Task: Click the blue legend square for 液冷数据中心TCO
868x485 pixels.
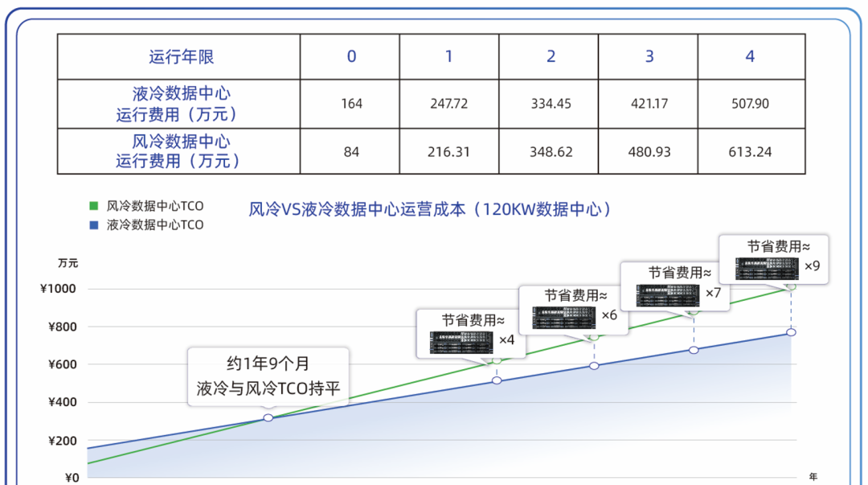Action: pos(93,225)
